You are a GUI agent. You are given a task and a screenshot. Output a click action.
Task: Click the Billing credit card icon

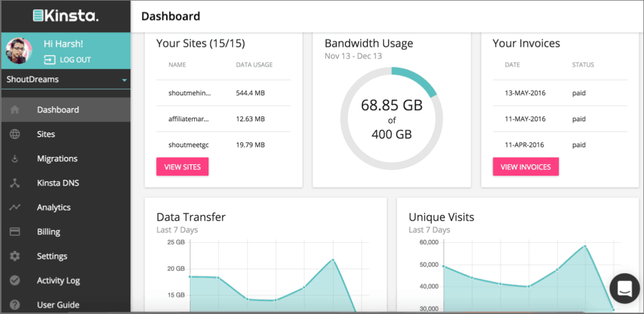coord(15,232)
